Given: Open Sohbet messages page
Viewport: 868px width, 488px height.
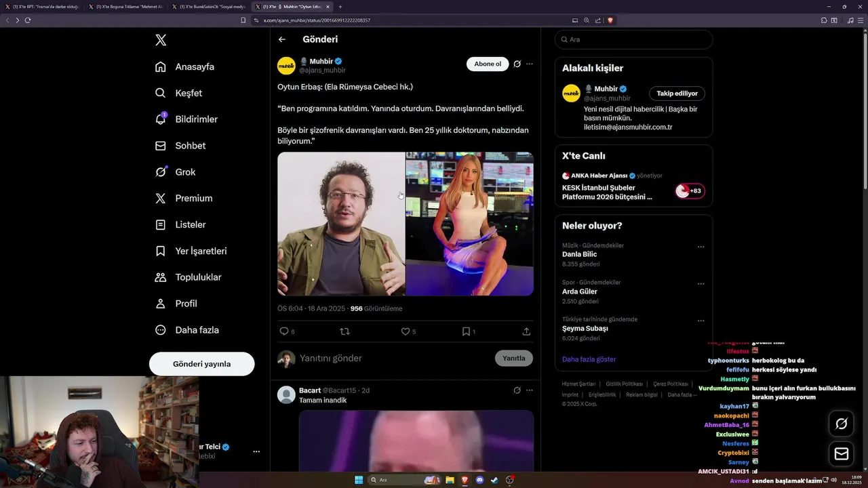Looking at the screenshot, I should (180, 146).
